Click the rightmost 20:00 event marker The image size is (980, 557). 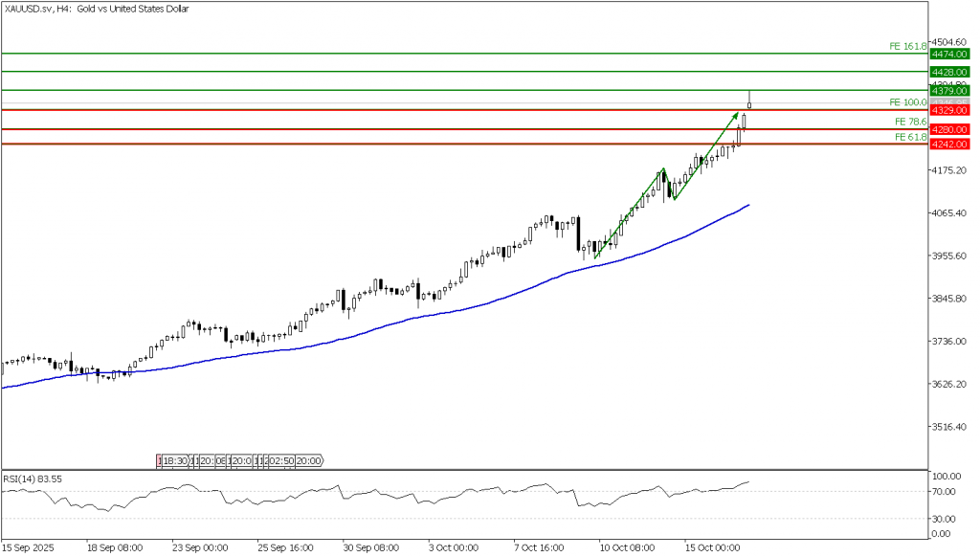pyautogui.click(x=309, y=460)
